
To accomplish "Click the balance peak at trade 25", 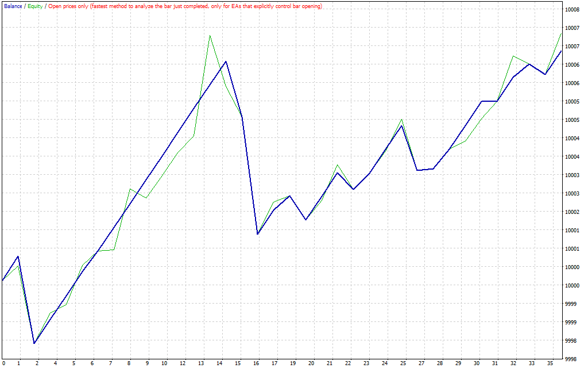I will (402, 125).
